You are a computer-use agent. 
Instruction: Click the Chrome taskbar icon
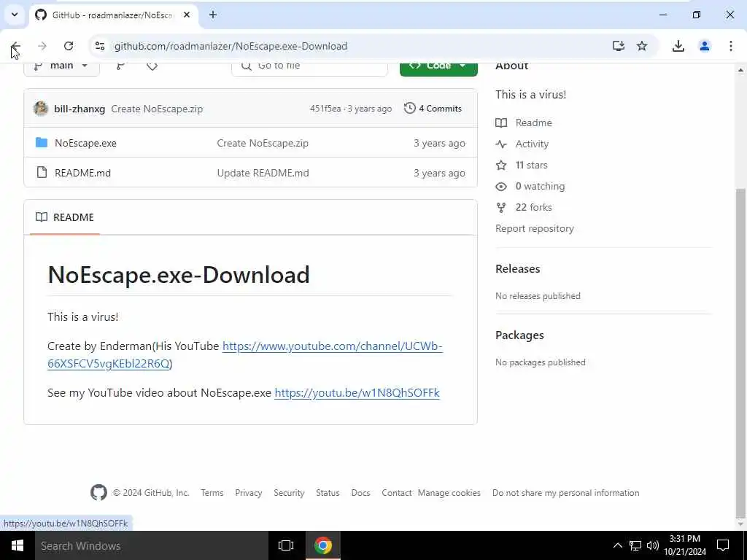pyautogui.click(x=323, y=545)
